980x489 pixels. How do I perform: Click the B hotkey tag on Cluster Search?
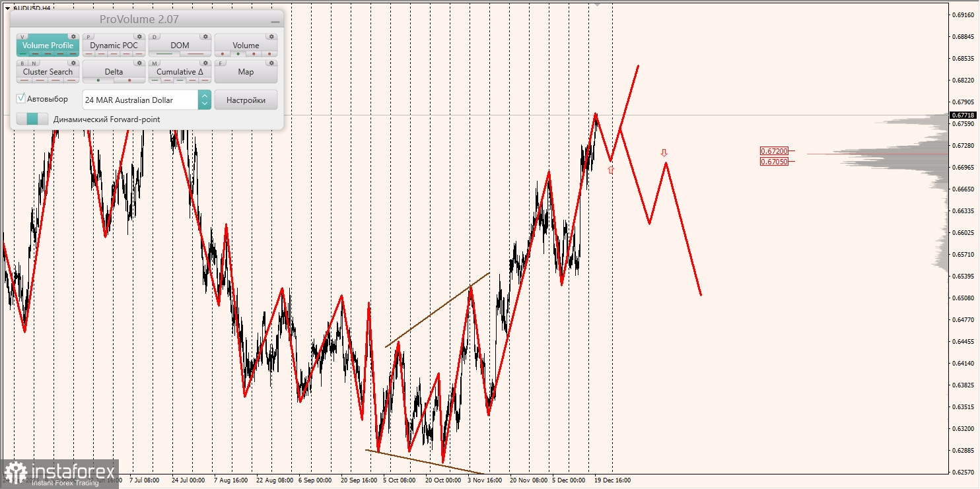[x=22, y=63]
